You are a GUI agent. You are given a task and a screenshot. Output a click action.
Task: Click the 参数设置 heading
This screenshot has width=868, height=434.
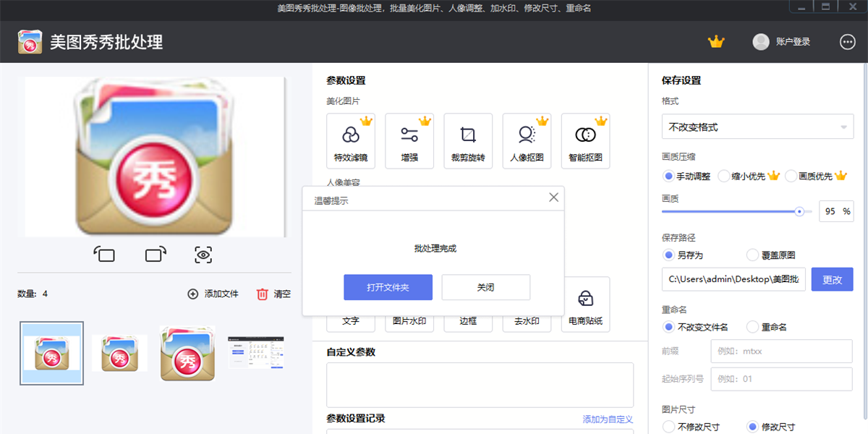[x=346, y=80]
